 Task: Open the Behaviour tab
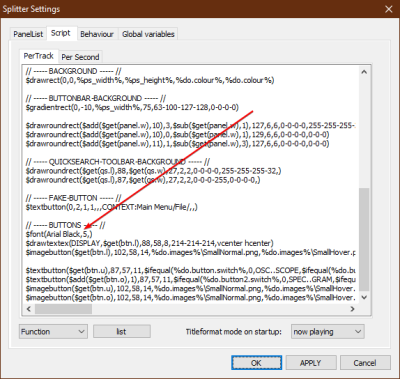[97, 34]
